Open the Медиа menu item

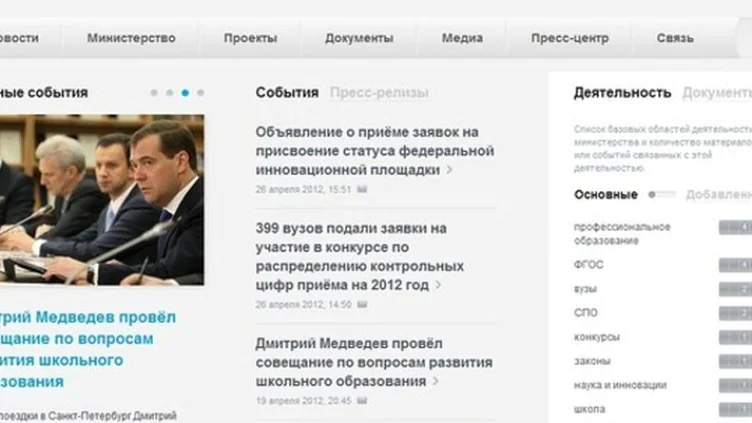[462, 38]
